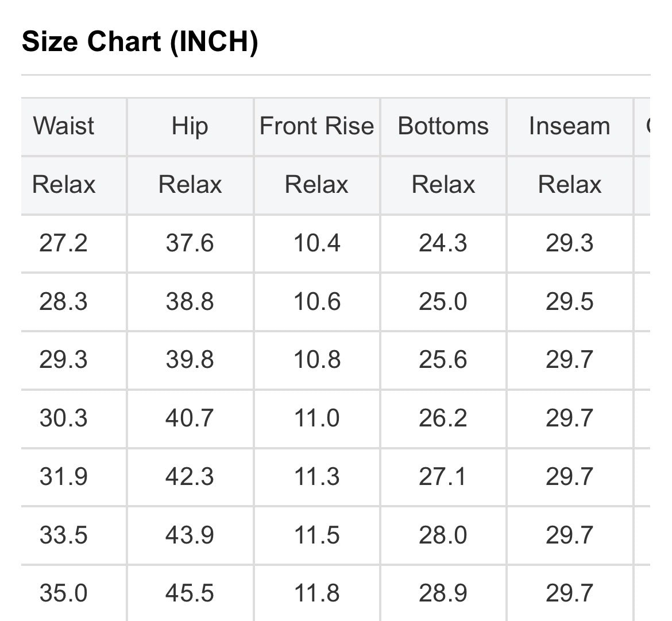The height and width of the screenshot is (621, 672).
Task: Select the Hip column header
Action: (190, 126)
